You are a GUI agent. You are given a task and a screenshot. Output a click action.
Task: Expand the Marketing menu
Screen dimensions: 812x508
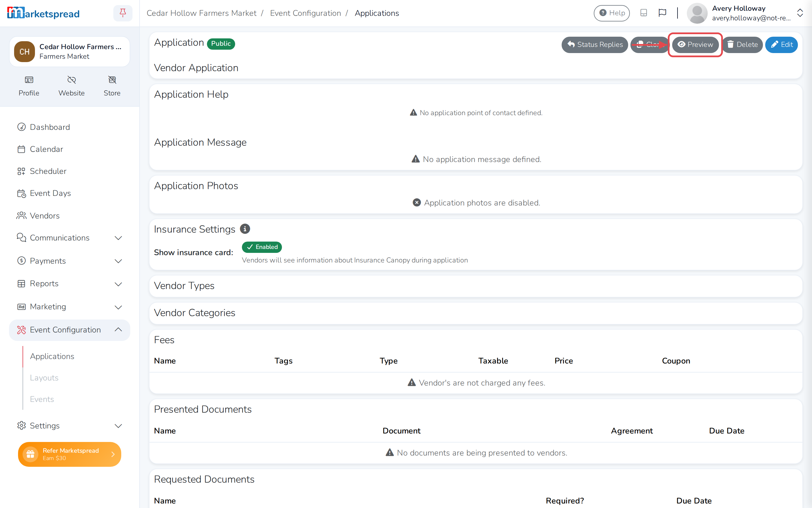69,307
